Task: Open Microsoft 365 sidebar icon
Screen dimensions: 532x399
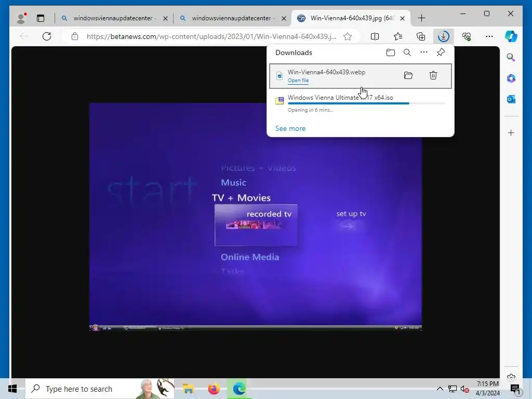Action: pos(511,78)
